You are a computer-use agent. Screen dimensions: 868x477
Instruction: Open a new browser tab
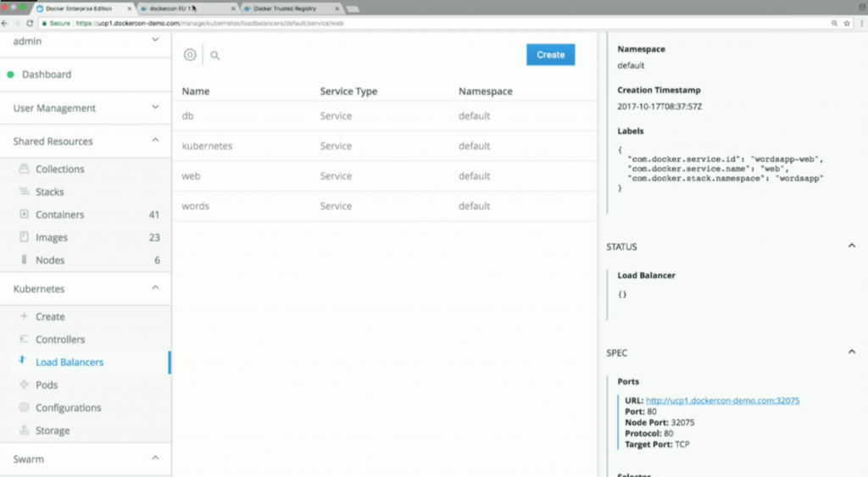pyautogui.click(x=353, y=8)
